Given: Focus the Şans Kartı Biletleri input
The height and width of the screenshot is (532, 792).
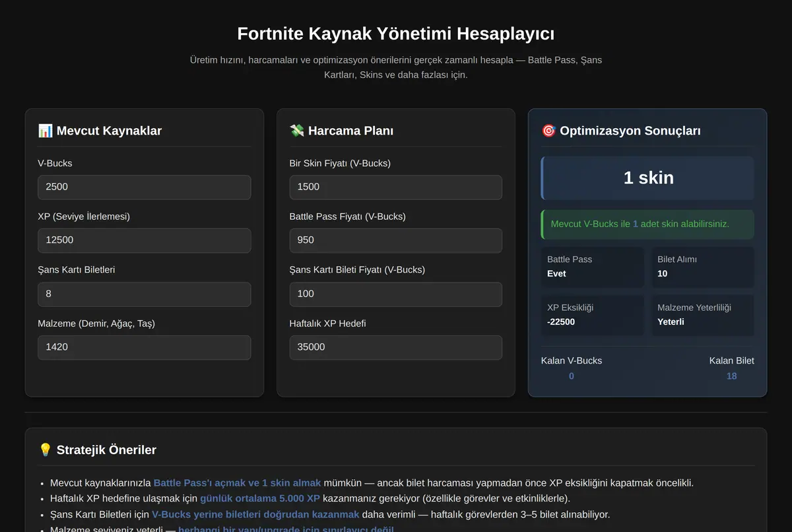Looking at the screenshot, I should (145, 294).
